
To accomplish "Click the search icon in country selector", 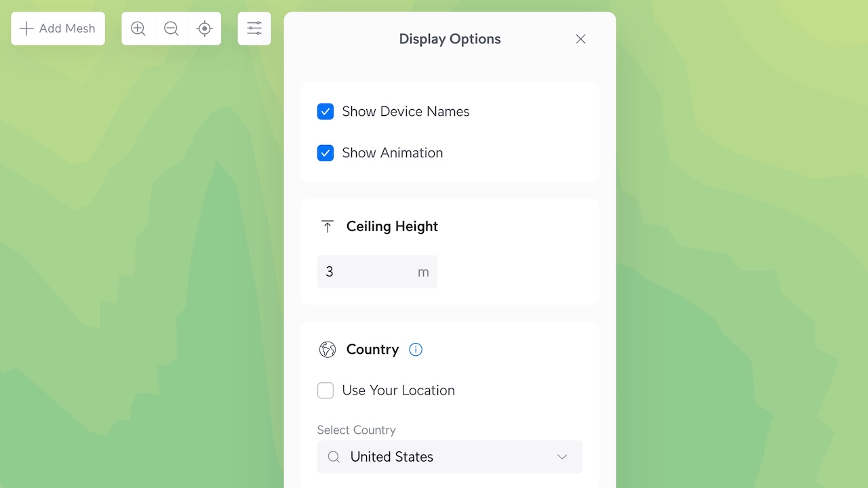I will pos(334,457).
